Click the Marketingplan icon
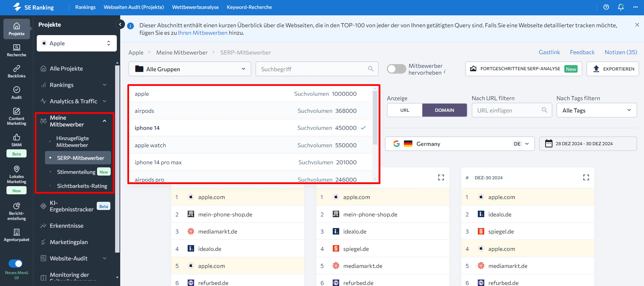The width and height of the screenshot is (644, 286). (43, 242)
